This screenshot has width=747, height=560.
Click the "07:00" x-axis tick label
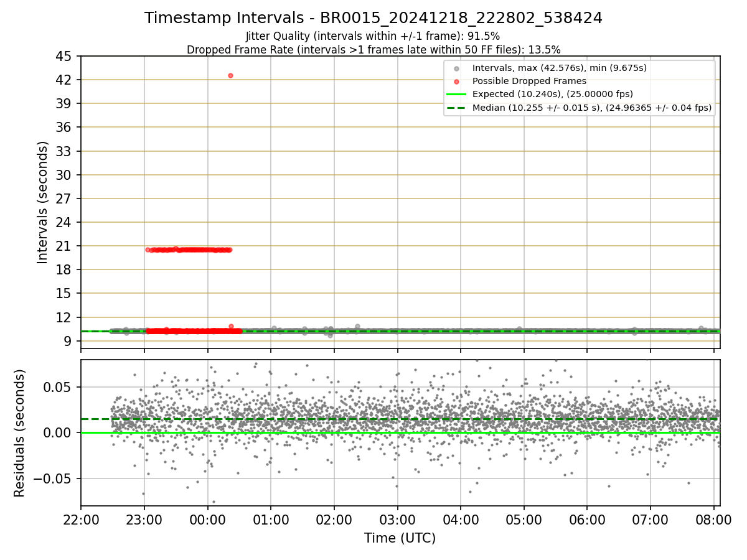pyautogui.click(x=651, y=519)
